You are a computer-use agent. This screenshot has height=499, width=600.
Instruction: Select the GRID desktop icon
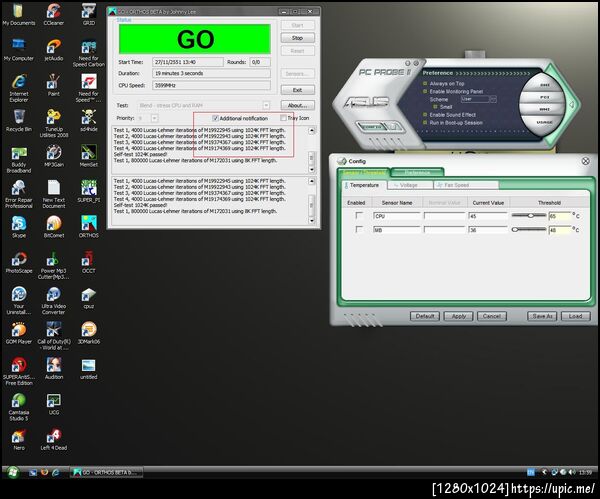[89, 14]
